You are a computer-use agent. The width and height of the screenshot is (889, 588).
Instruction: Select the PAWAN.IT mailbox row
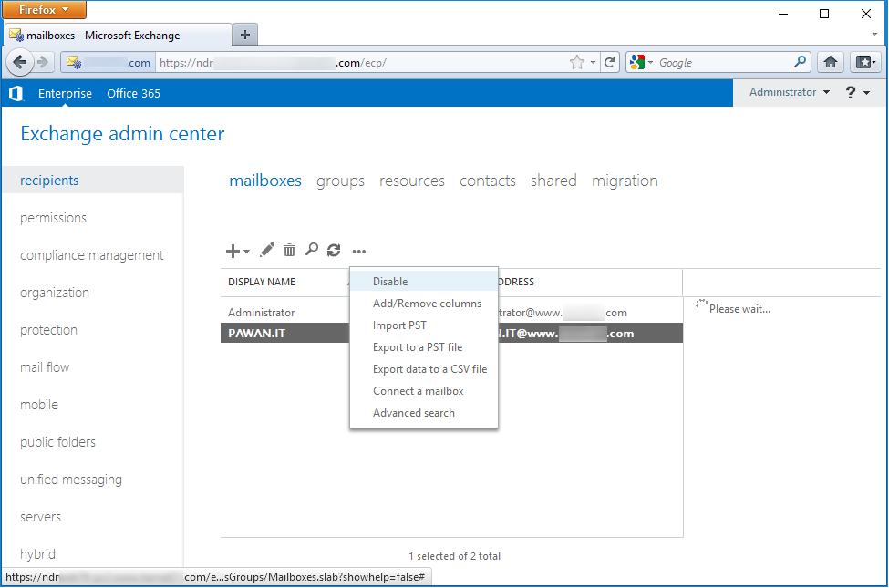click(451, 333)
